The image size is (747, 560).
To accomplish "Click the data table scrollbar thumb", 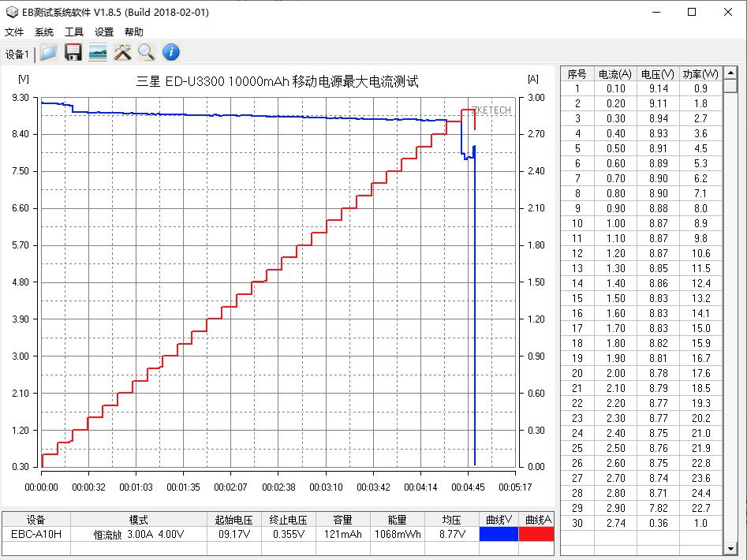I will 730,86.
